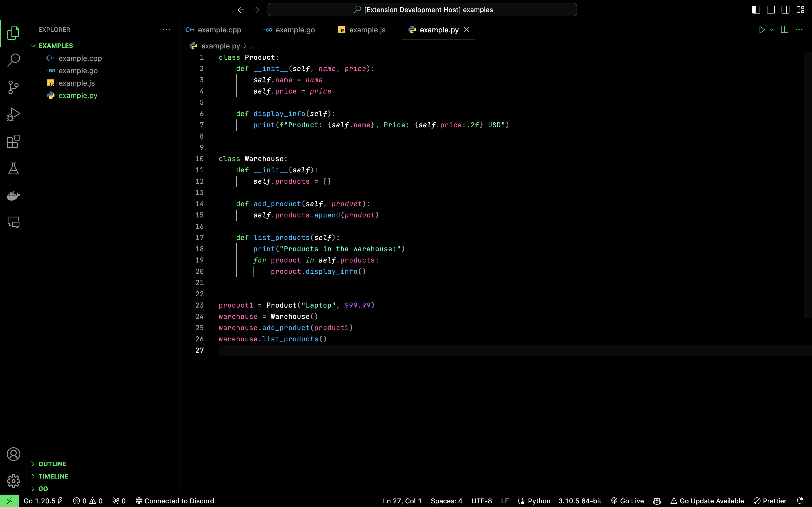Toggle Primary Side Bar visibility
The width and height of the screenshot is (812, 507).
coord(756,10)
